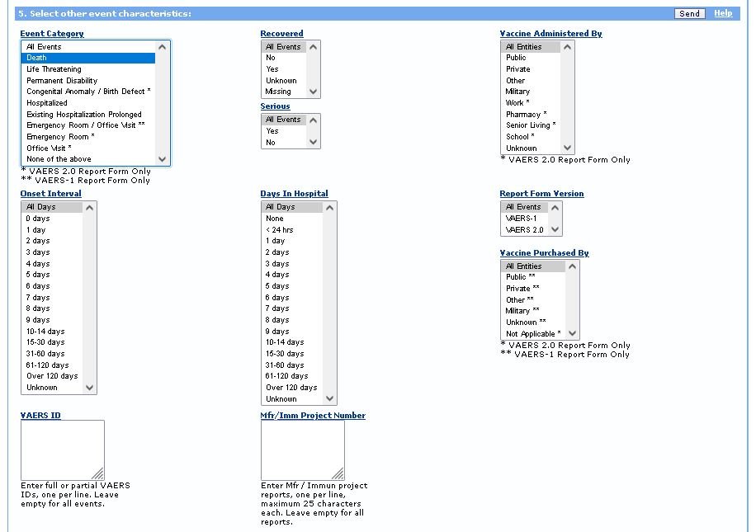Viewport: 756px width, 532px height.
Task: Select All Events in Event Category list
Action: [x=88, y=47]
